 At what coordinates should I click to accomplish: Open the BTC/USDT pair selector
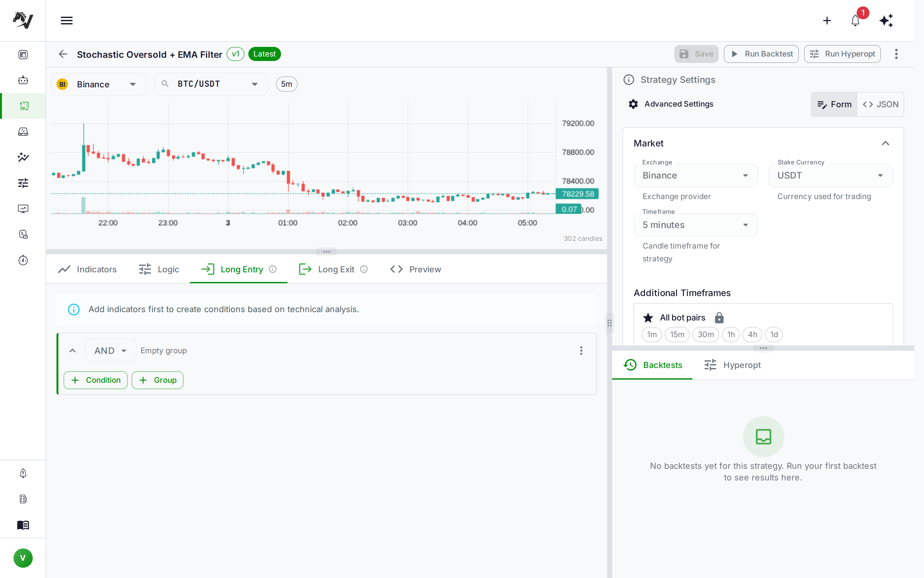click(211, 84)
